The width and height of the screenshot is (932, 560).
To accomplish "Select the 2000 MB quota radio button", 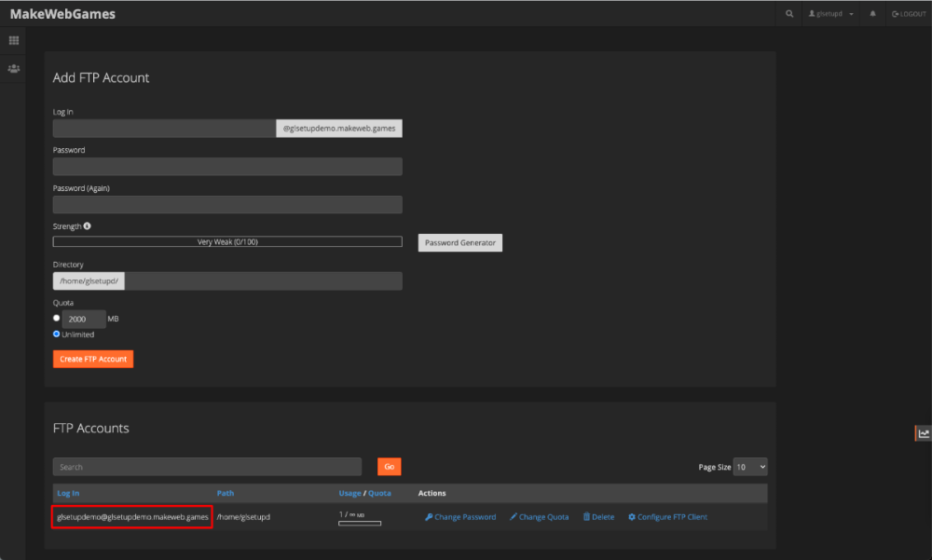I will pos(57,318).
